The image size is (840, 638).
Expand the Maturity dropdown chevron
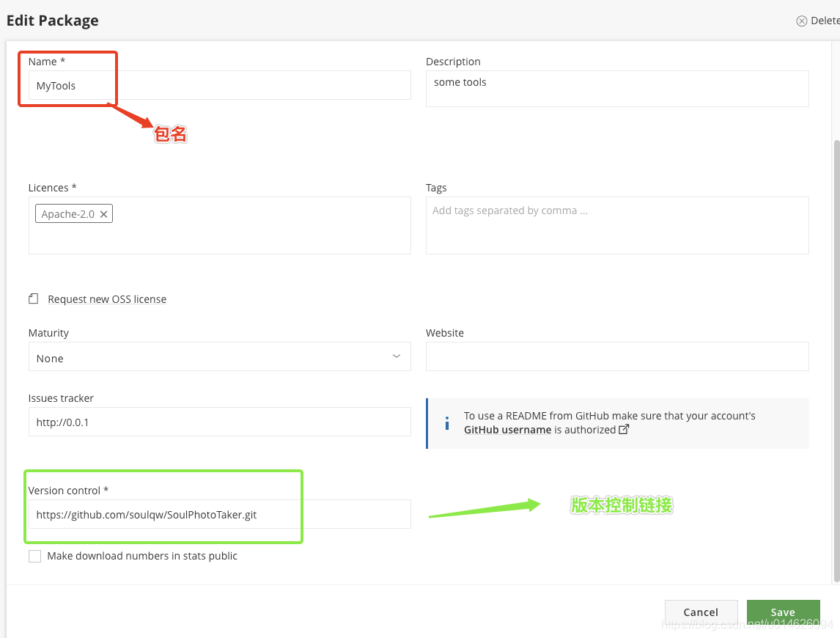[397, 356]
